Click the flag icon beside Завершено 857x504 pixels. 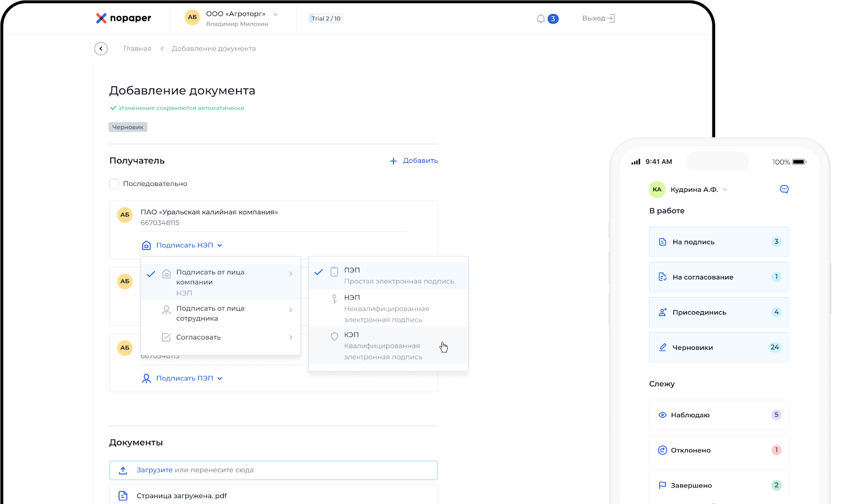coord(663,486)
